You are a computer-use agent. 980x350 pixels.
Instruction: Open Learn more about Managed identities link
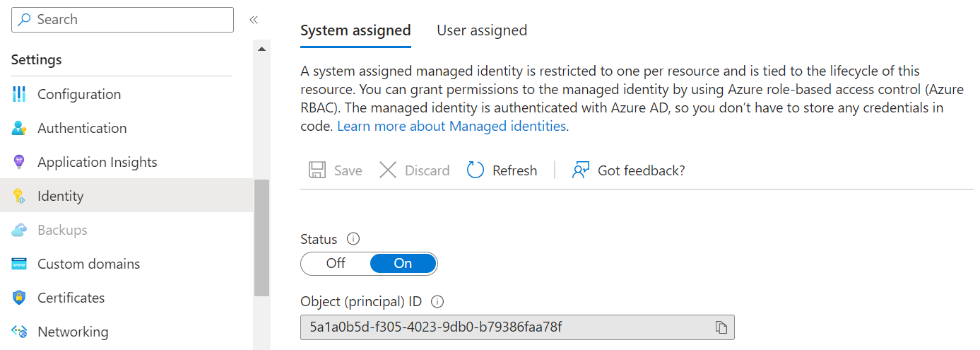[451, 127]
